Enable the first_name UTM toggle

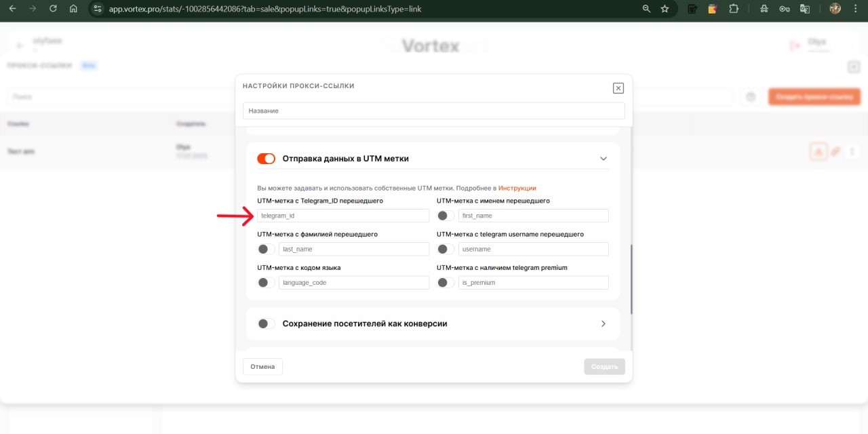point(446,216)
